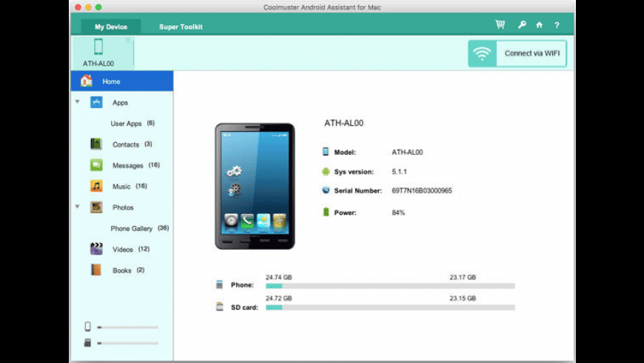Click the Connect via WIFI button
This screenshot has height=363, width=644.
(x=517, y=53)
